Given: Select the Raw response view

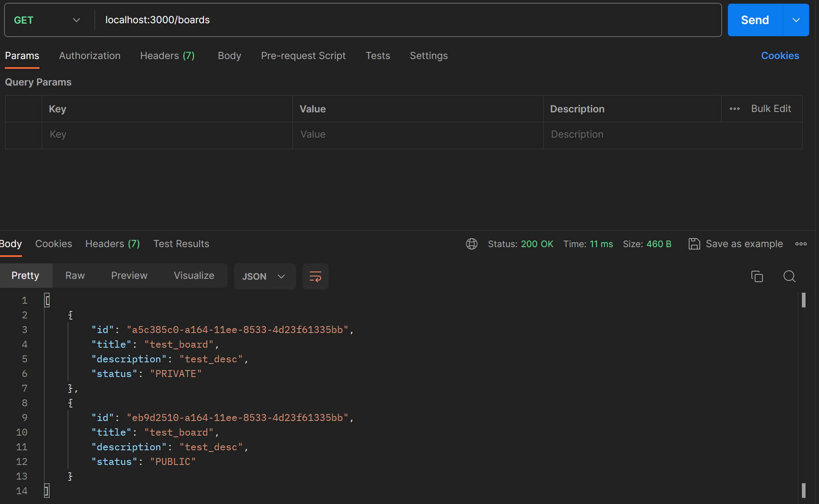Looking at the screenshot, I should point(75,276).
